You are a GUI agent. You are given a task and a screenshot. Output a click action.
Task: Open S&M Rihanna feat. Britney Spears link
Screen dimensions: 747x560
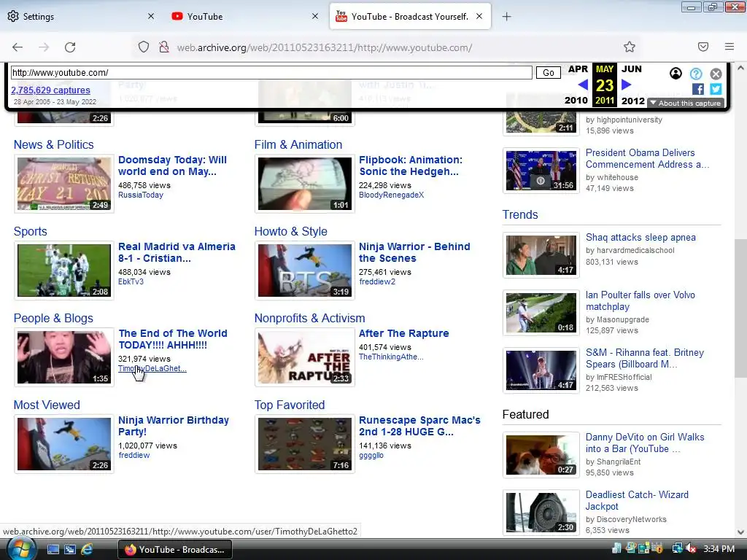645,359
